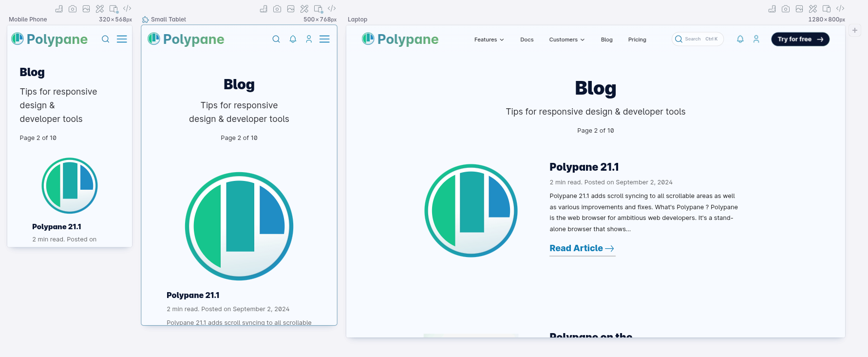Click the puzzle icon beside Small Tablet label
868x357 pixels.
coord(145,20)
